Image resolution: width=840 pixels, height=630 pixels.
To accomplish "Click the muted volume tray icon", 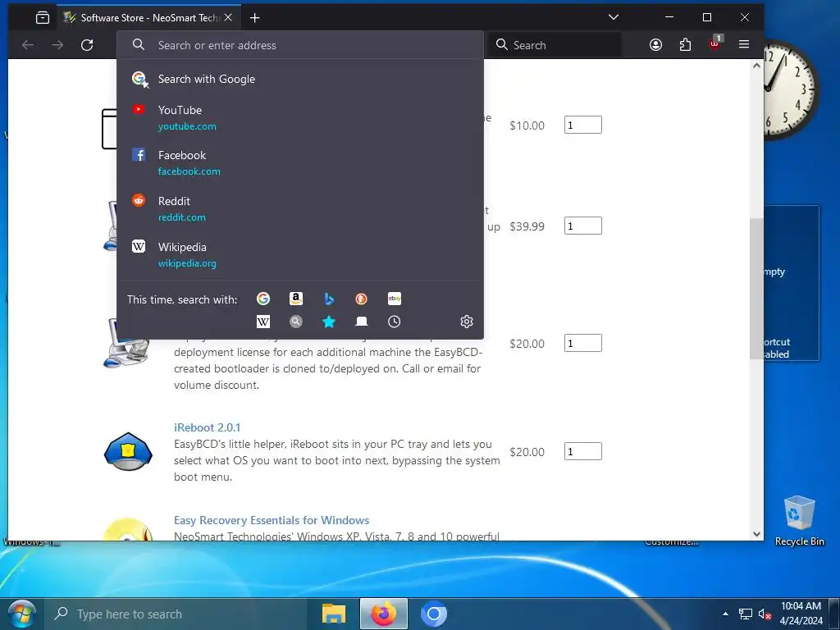I will tap(765, 614).
